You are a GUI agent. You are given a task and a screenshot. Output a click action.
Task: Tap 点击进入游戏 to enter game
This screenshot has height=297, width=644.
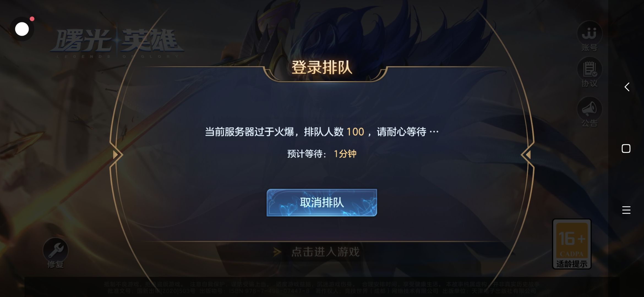point(325,252)
